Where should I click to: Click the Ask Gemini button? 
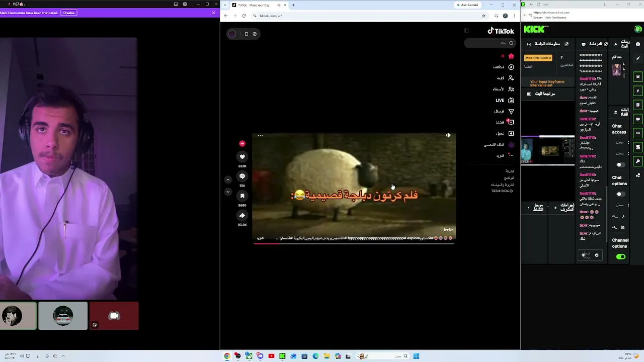pyautogui.click(x=467, y=5)
